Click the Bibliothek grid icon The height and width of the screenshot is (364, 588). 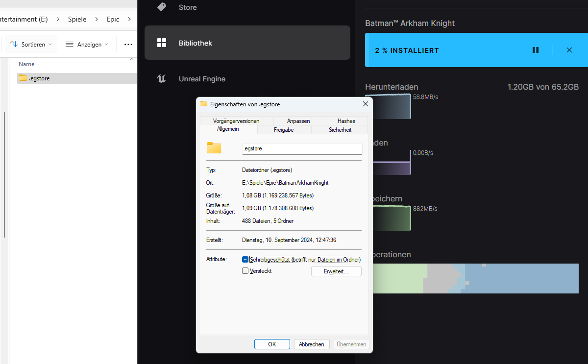tap(162, 43)
